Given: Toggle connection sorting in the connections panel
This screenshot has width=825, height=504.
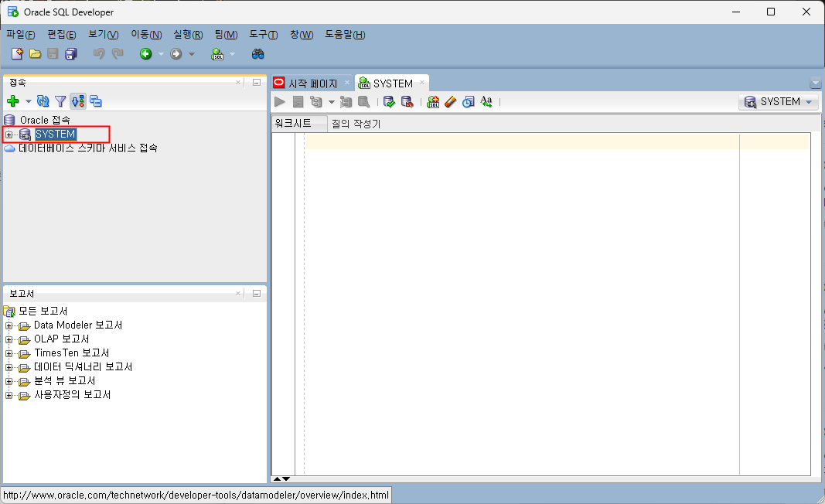Looking at the screenshot, I should click(x=77, y=100).
